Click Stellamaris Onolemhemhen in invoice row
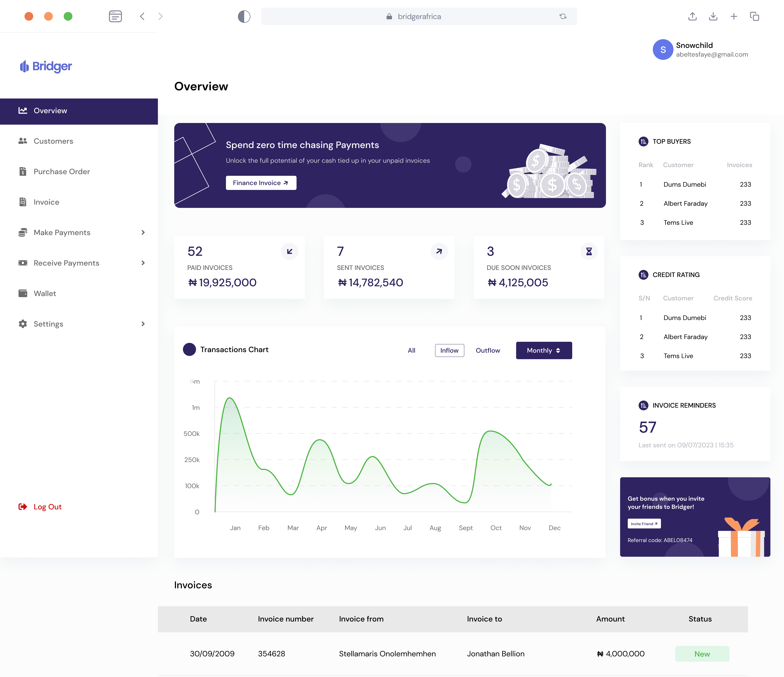Viewport: 784px width, 677px height. pyautogui.click(x=388, y=654)
